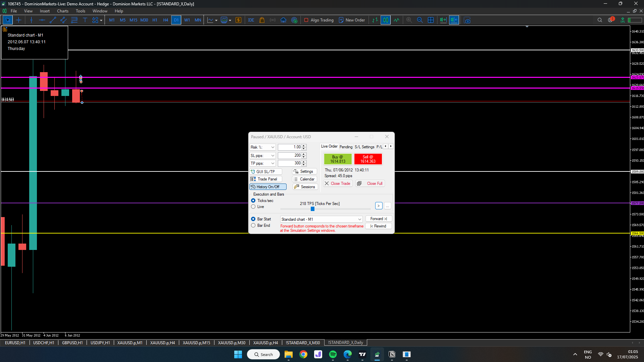
Task: Select the text label tool
Action: 85,20
